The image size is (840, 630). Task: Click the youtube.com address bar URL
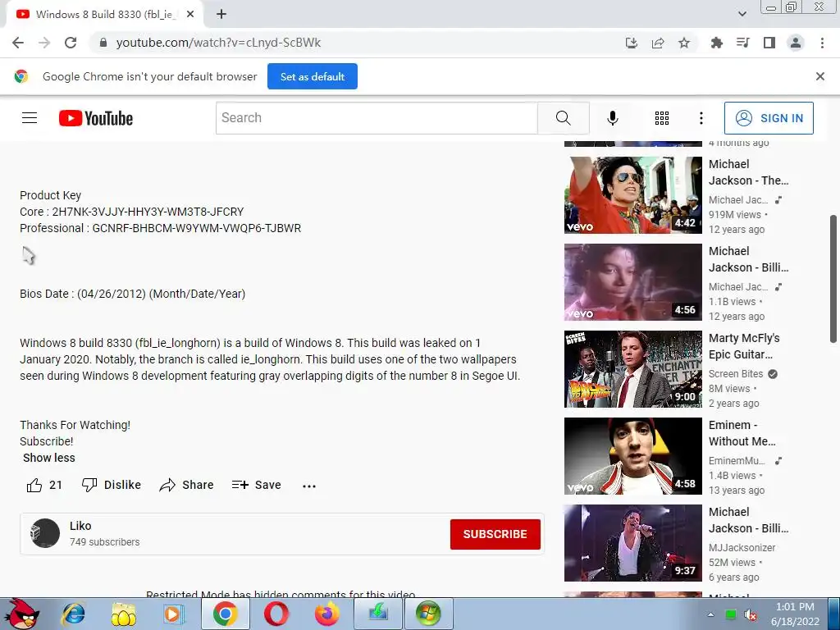click(218, 43)
